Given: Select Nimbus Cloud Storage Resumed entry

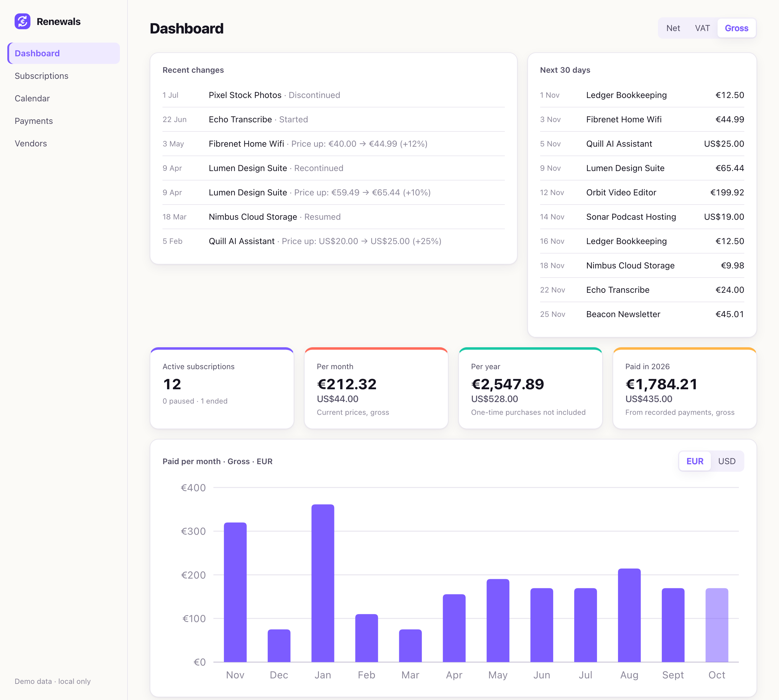Looking at the screenshot, I should (334, 217).
